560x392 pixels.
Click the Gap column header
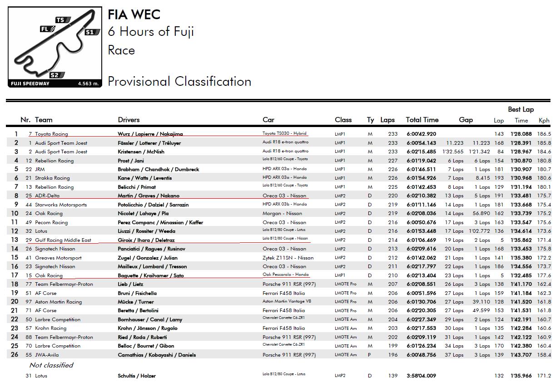coord(466,120)
